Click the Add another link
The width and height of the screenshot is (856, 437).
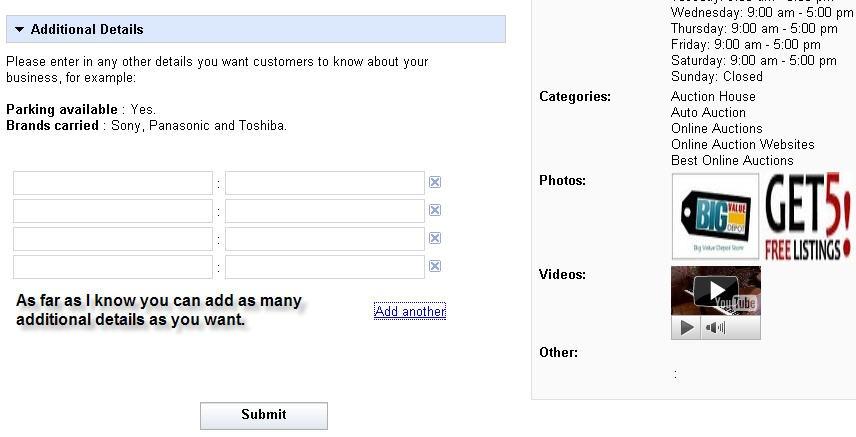[410, 311]
